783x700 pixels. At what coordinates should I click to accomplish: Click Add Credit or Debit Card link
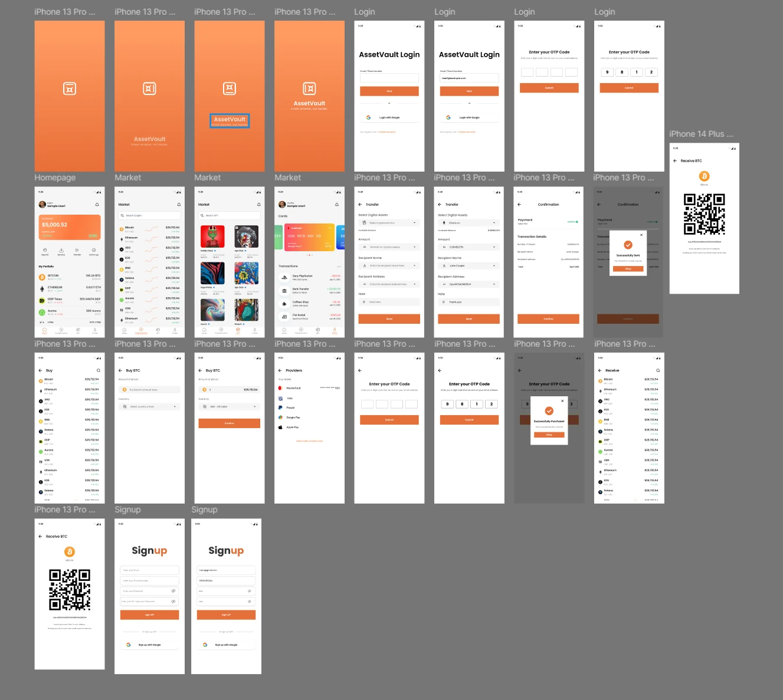(309, 441)
